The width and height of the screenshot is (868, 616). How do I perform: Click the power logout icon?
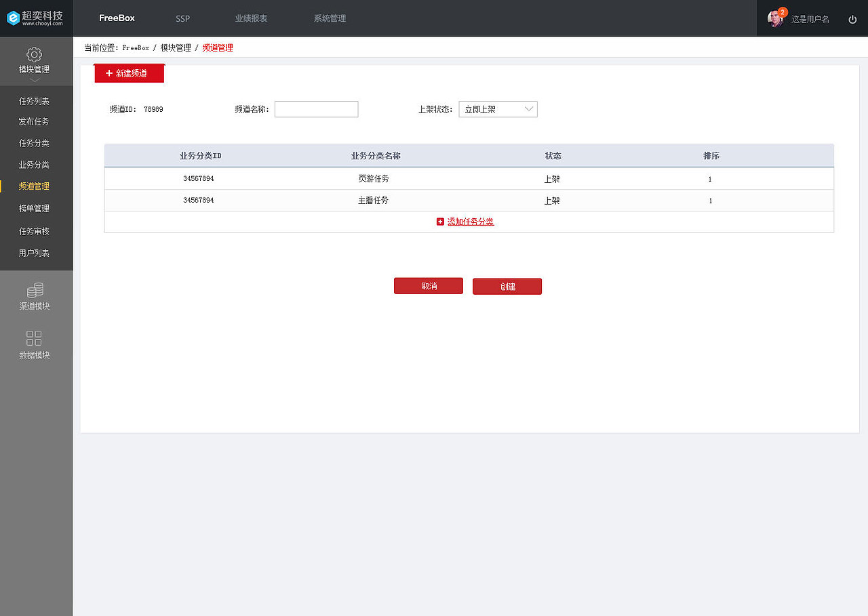[852, 19]
